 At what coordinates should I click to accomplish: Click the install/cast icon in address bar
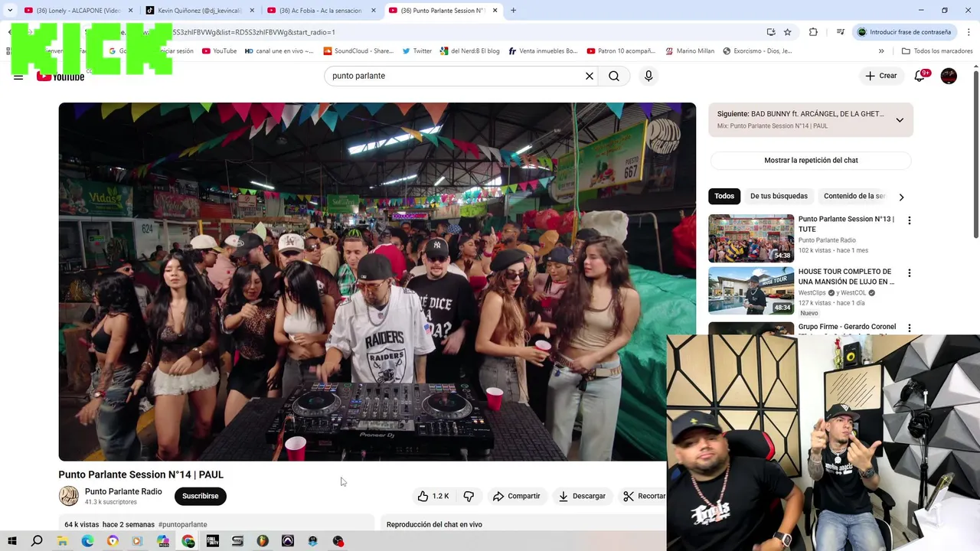tap(771, 32)
